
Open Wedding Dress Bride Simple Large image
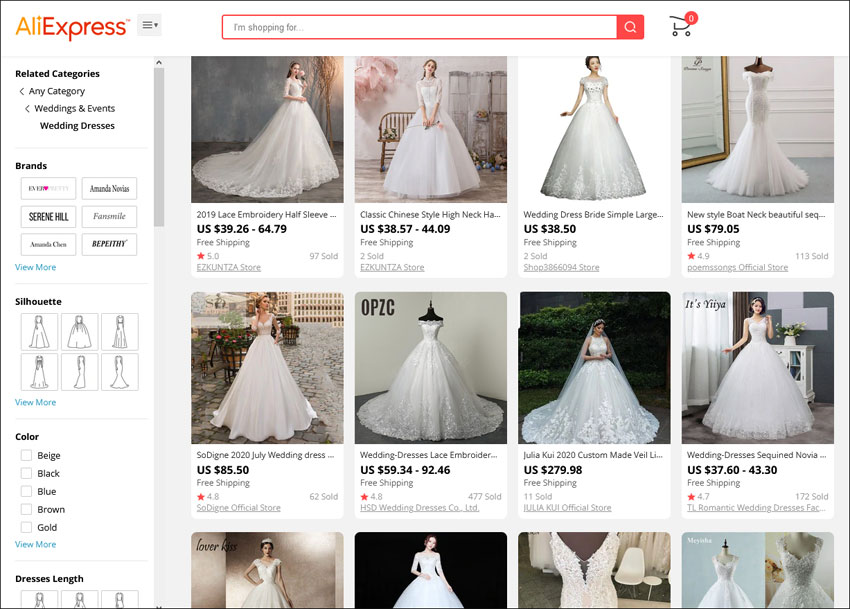[x=595, y=129]
